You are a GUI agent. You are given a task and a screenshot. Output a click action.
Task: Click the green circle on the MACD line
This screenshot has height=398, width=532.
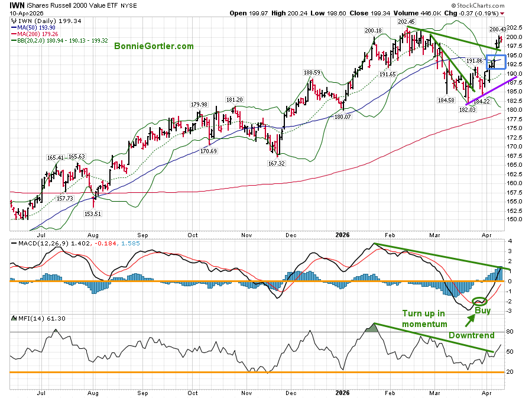click(479, 301)
